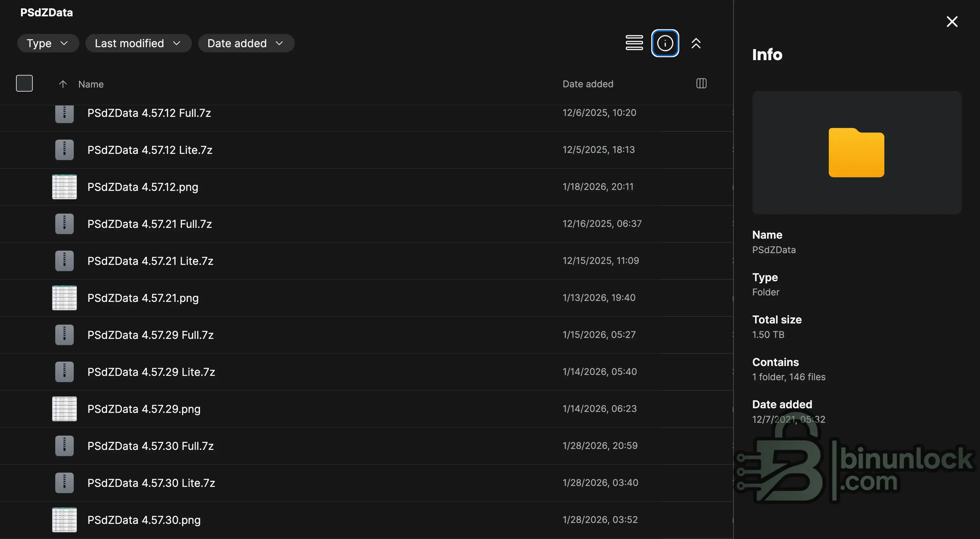
Task: Open PSdZData 4.57.12.png thumbnail
Action: point(64,187)
